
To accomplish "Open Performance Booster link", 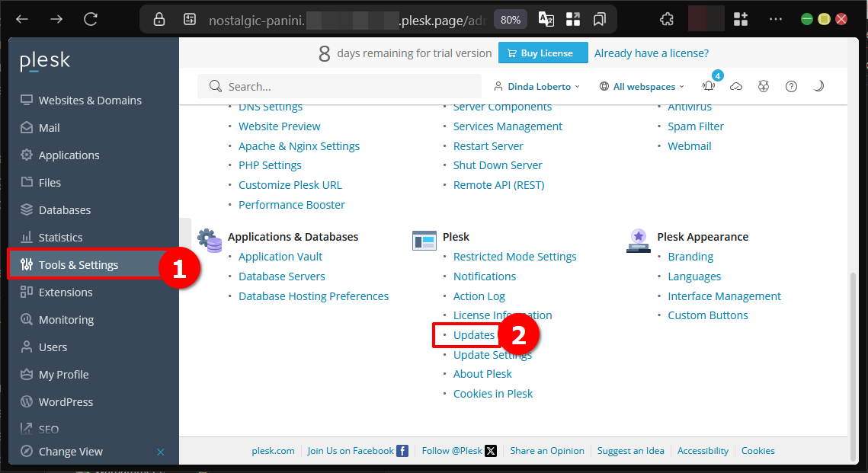I will [292, 205].
